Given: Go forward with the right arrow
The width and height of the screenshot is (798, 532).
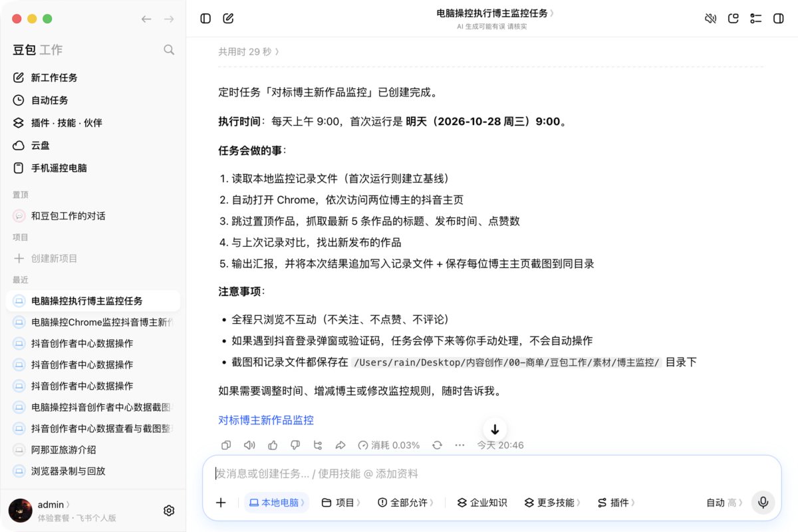Looking at the screenshot, I should [x=169, y=19].
